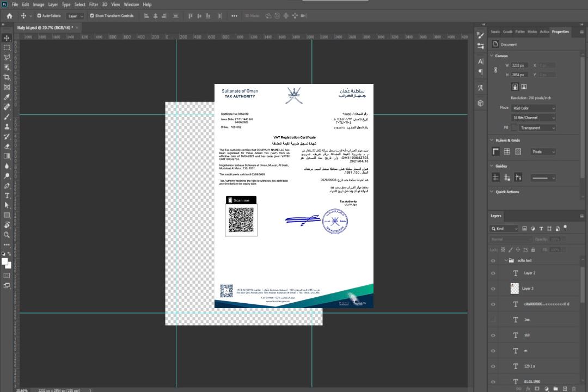The height and width of the screenshot is (392, 588).
Task: Click the foreground color swatch
Action: coord(4,261)
